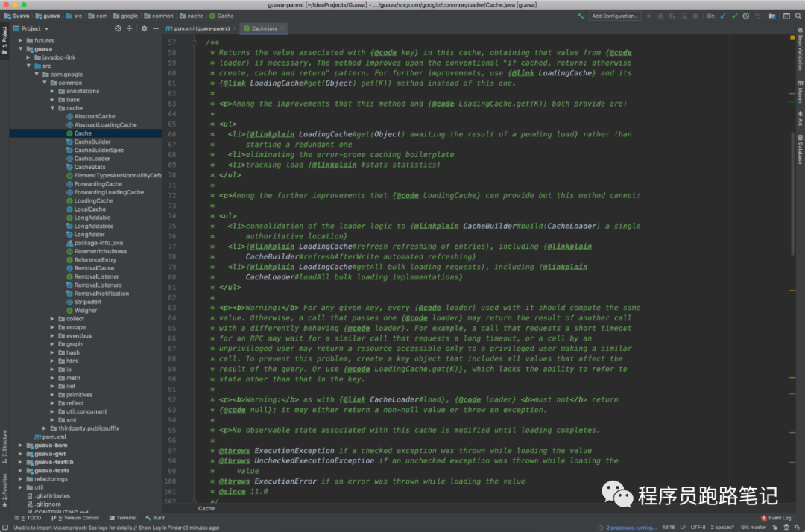The width and height of the screenshot is (805, 532).
Task: Click the Add Configuration... button
Action: (x=614, y=16)
